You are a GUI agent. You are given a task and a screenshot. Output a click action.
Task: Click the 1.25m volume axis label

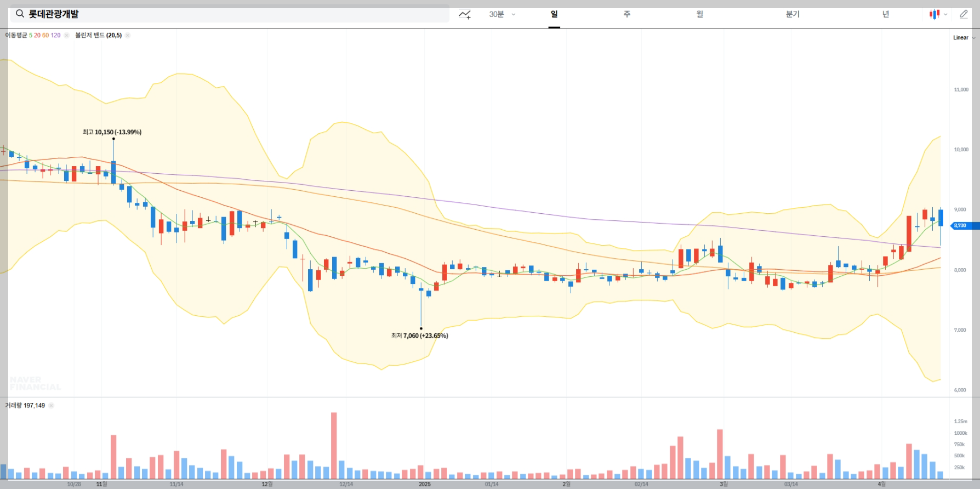(960, 422)
